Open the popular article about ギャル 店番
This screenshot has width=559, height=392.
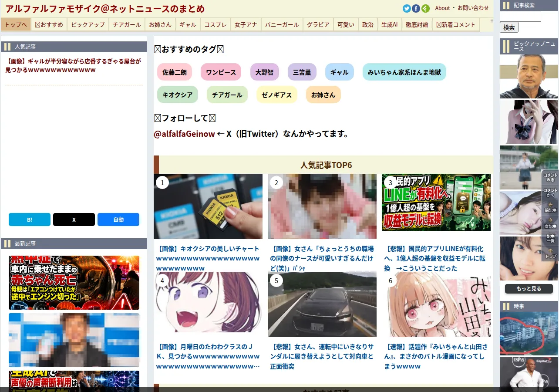click(x=73, y=65)
